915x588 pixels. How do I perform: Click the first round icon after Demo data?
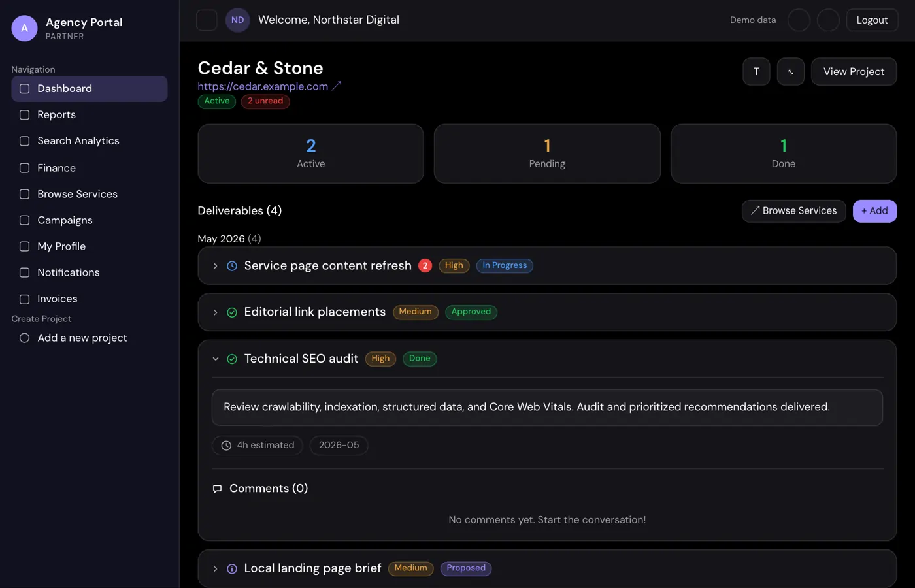point(799,20)
